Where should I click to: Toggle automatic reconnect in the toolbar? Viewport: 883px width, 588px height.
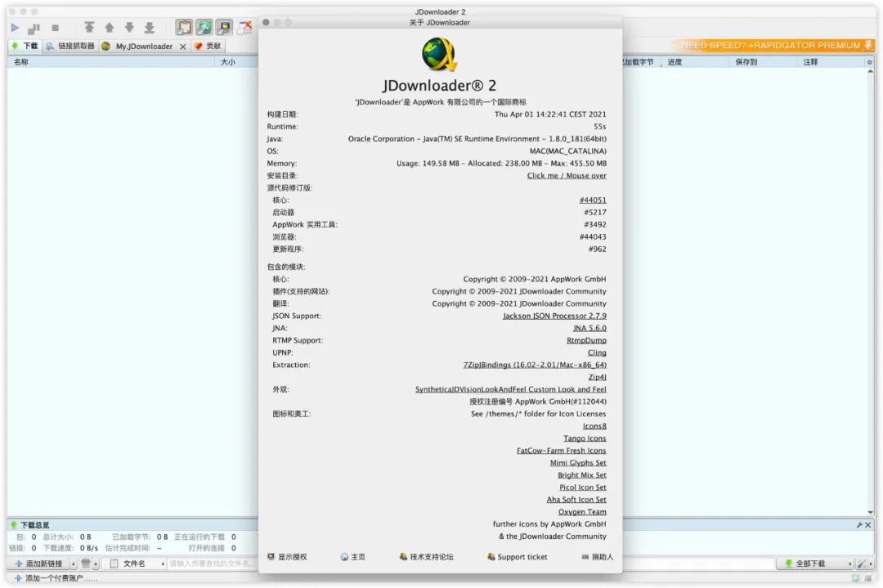pos(204,27)
